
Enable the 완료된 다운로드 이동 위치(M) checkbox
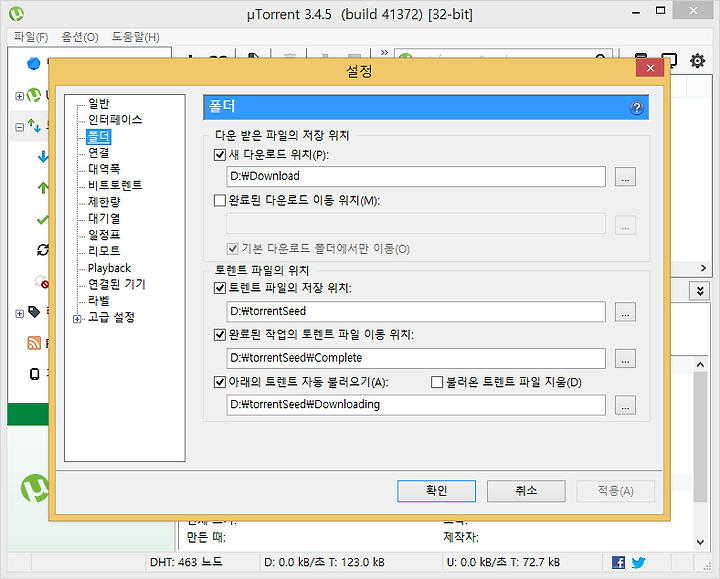pos(220,200)
